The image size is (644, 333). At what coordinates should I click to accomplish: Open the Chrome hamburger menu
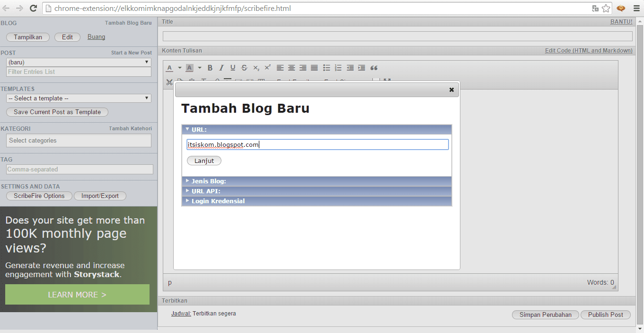636,8
